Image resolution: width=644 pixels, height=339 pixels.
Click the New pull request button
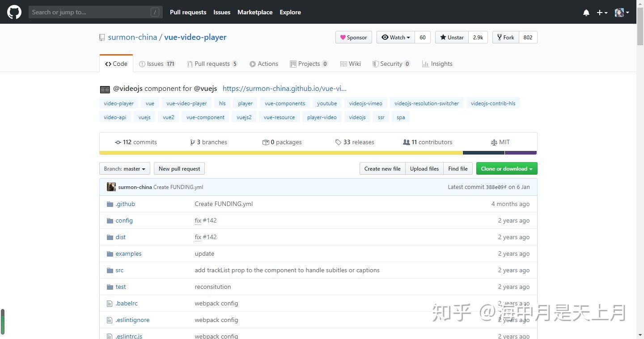point(179,168)
